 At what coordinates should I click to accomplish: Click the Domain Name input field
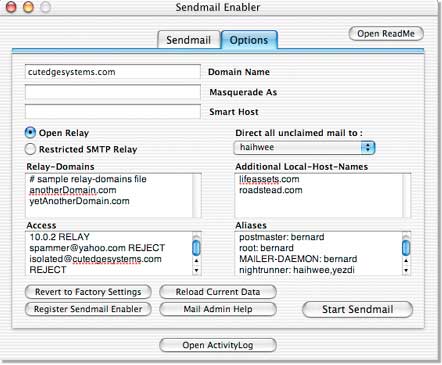113,72
